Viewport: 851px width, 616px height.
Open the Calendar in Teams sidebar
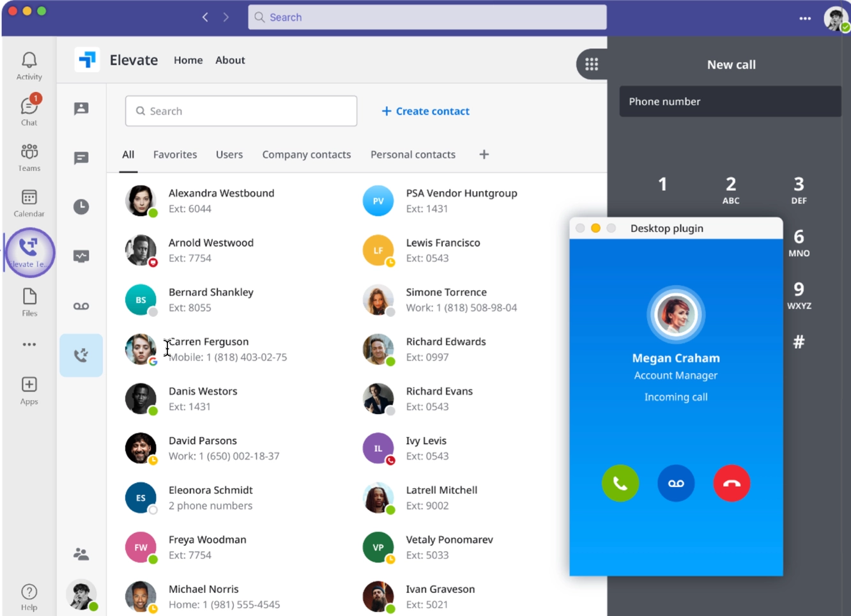[29, 203]
